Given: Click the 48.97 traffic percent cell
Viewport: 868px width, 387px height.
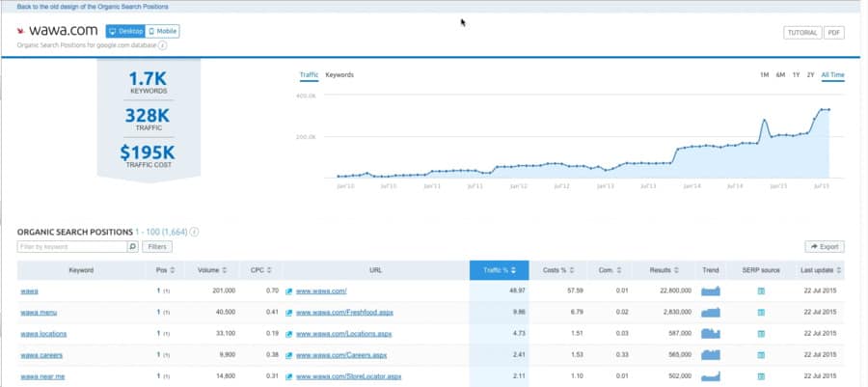Looking at the screenshot, I should tap(517, 291).
